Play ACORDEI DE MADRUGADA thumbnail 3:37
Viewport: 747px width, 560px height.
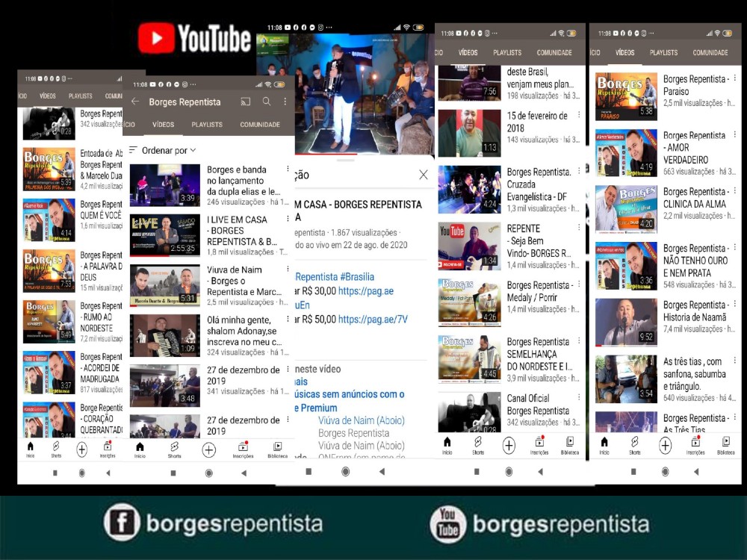coord(49,373)
